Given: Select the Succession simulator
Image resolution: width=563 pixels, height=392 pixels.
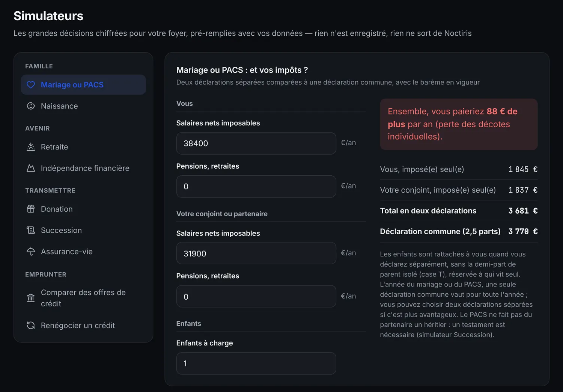Looking at the screenshot, I should [83, 230].
